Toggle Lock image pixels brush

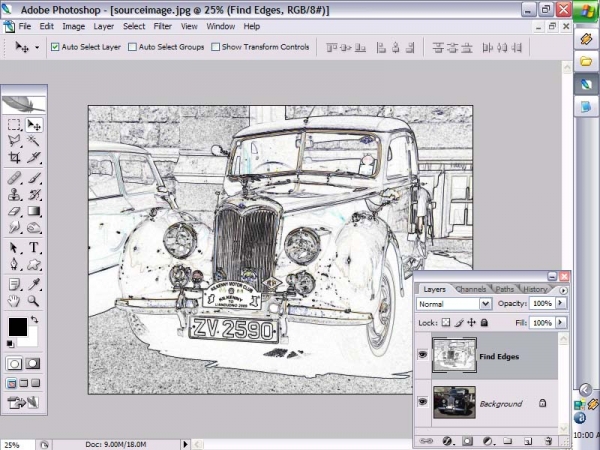point(459,323)
